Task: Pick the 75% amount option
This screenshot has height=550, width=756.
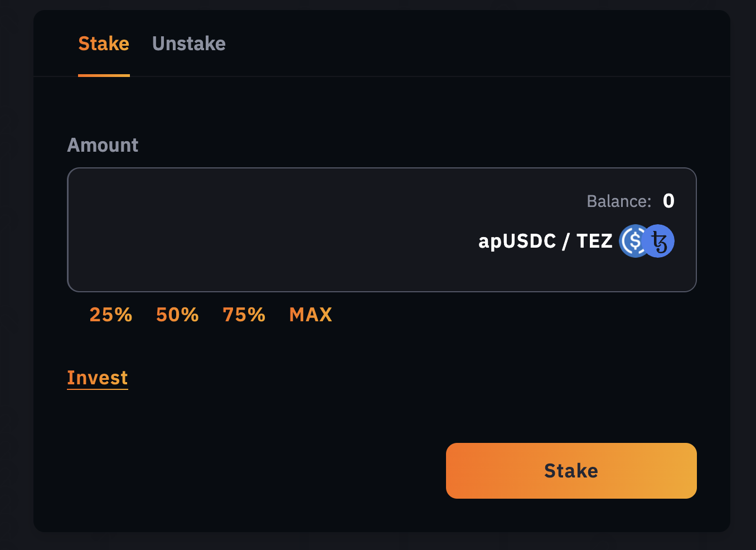Action: pos(244,315)
